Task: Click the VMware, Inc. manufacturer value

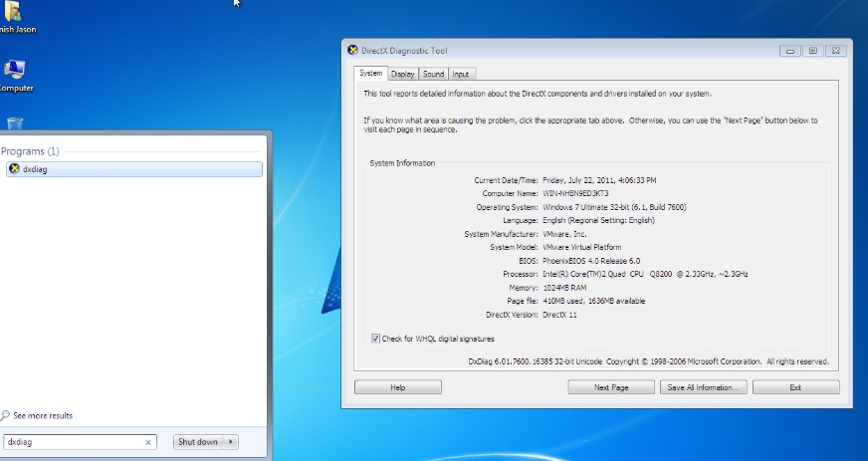Action: tap(564, 234)
